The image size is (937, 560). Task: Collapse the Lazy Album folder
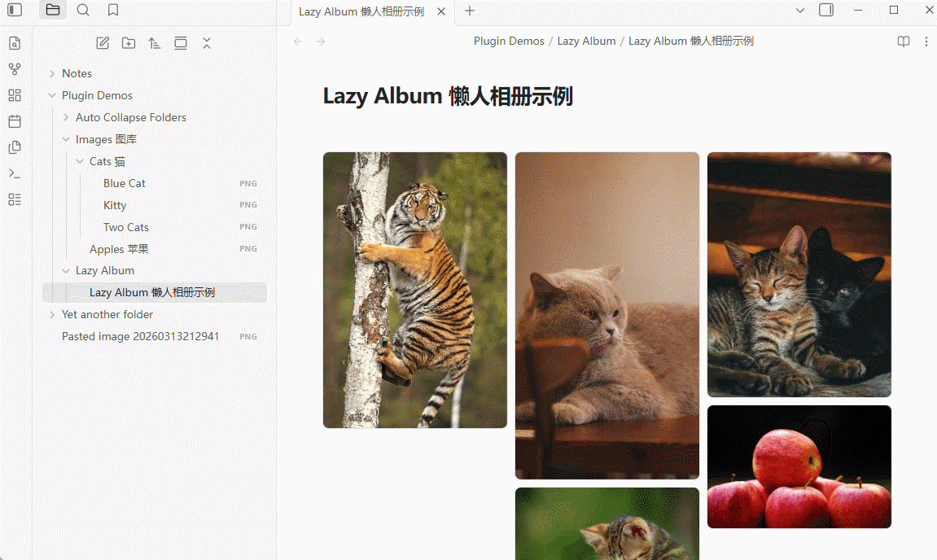point(66,271)
